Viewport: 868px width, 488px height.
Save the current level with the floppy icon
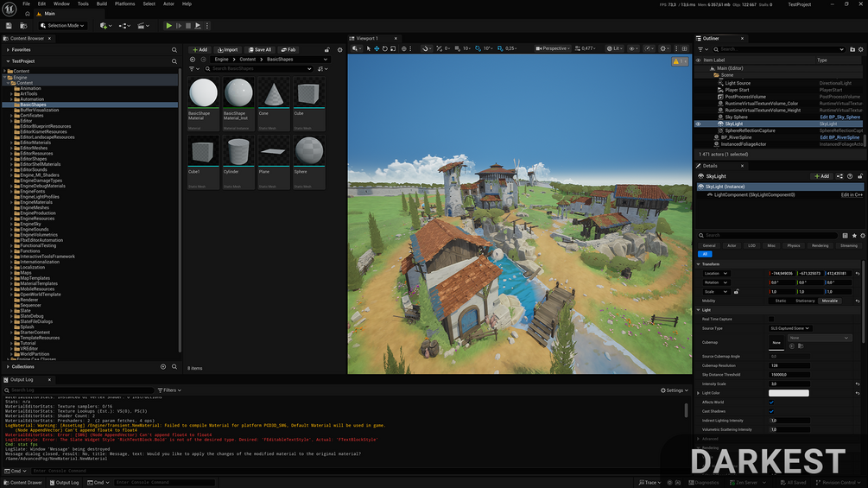tap(9, 25)
